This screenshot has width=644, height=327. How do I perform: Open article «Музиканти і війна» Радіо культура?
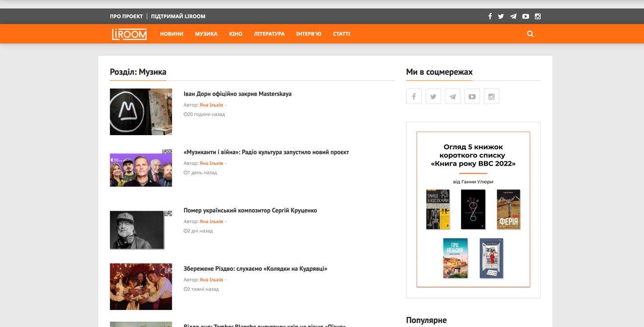(266, 152)
